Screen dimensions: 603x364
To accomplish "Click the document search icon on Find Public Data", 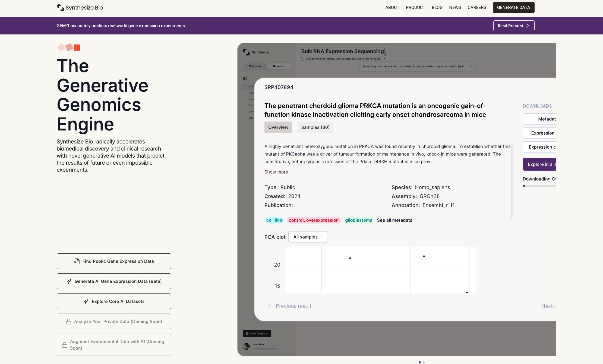I will (77, 261).
